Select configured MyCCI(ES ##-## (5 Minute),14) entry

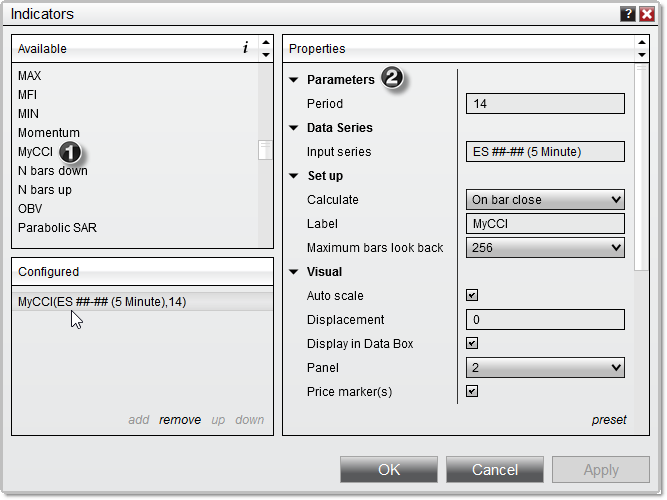coord(102,302)
